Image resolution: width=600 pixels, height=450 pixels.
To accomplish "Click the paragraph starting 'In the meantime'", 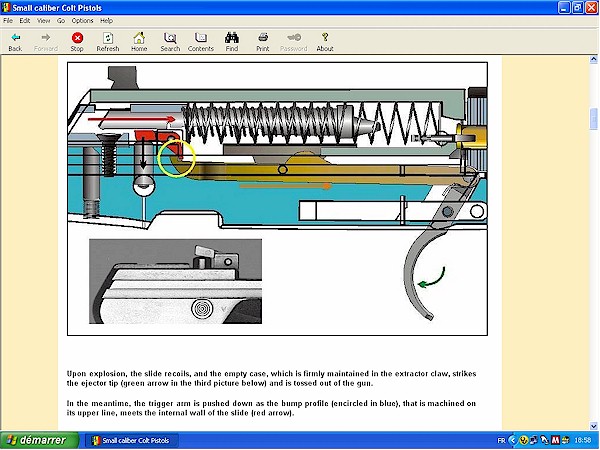I will pyautogui.click(x=271, y=408).
